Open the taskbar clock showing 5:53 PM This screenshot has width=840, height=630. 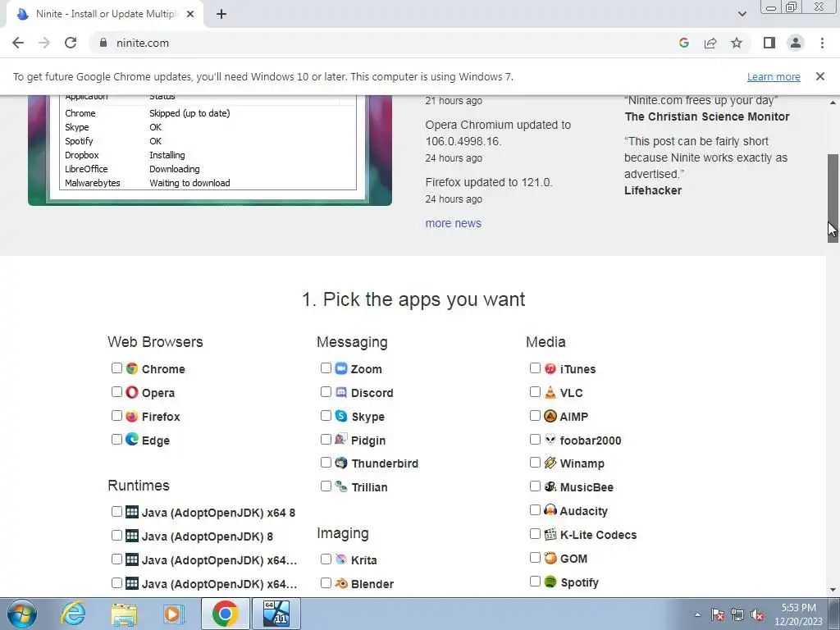[798, 614]
